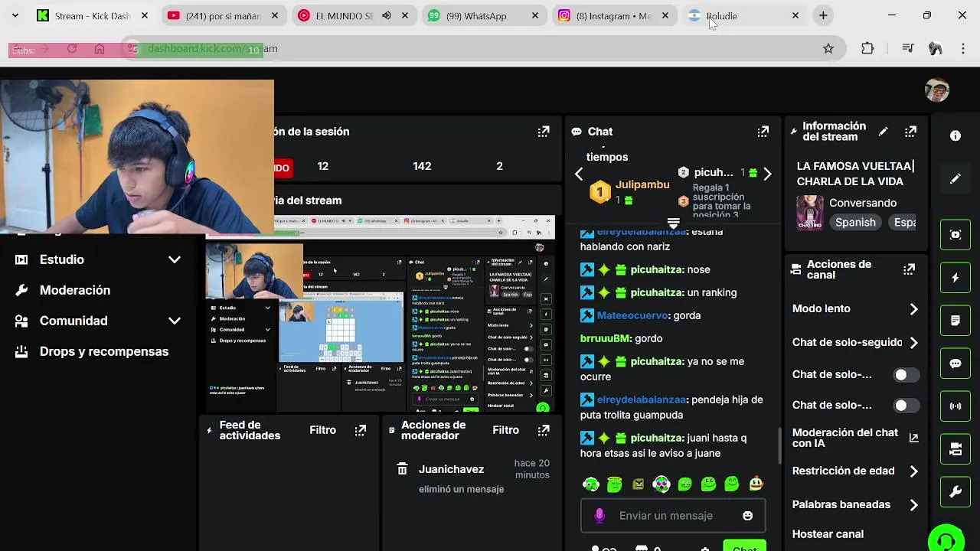Image resolution: width=980 pixels, height=551 pixels.
Task: Switch to the WhatsApp browser tab
Action: click(486, 15)
